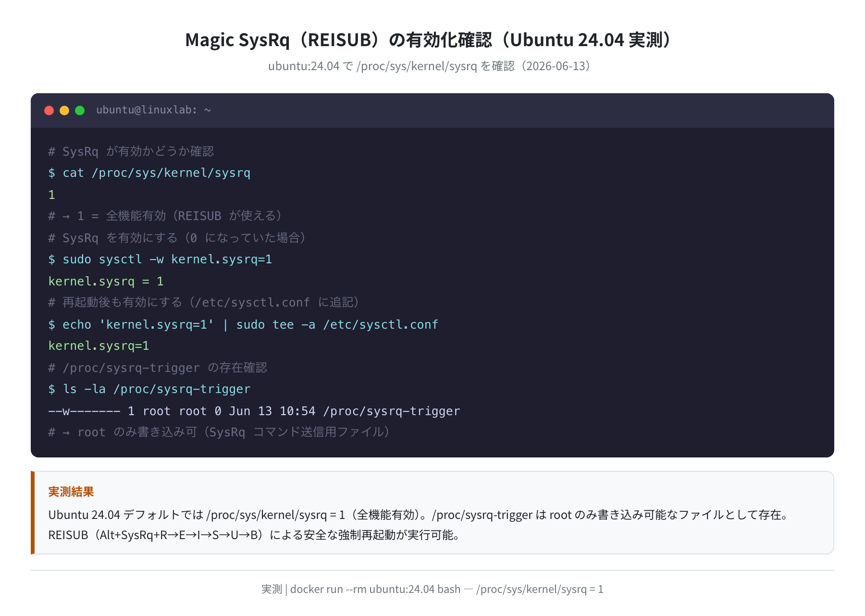Click comment 1 = 全機能有効（REISUB が使える）

pyautogui.click(x=165, y=216)
